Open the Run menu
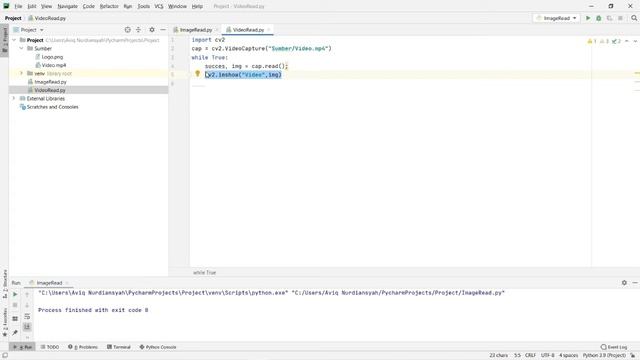 128,6
